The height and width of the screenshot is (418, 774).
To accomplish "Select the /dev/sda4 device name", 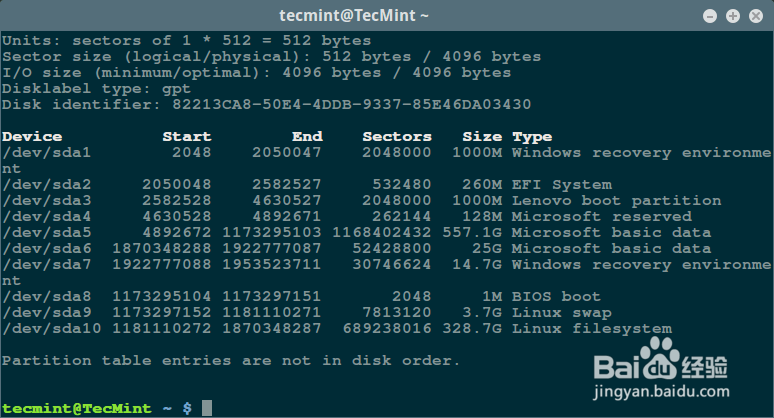I will pos(47,217).
